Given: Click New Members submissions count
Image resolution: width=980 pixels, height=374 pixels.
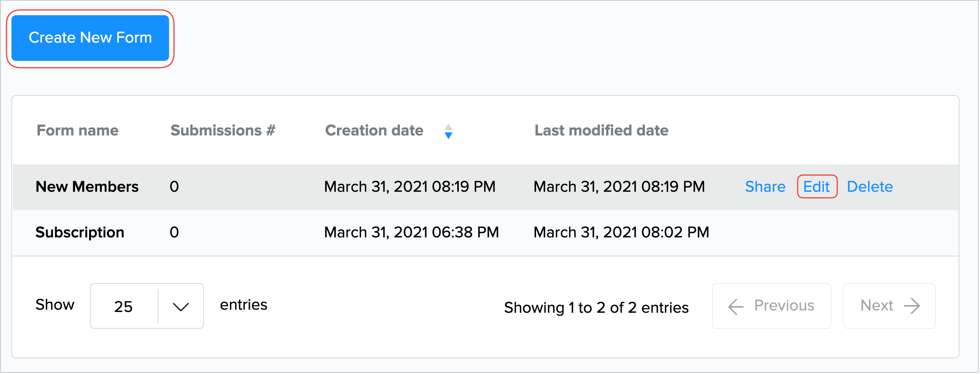Looking at the screenshot, I should coord(174,187).
